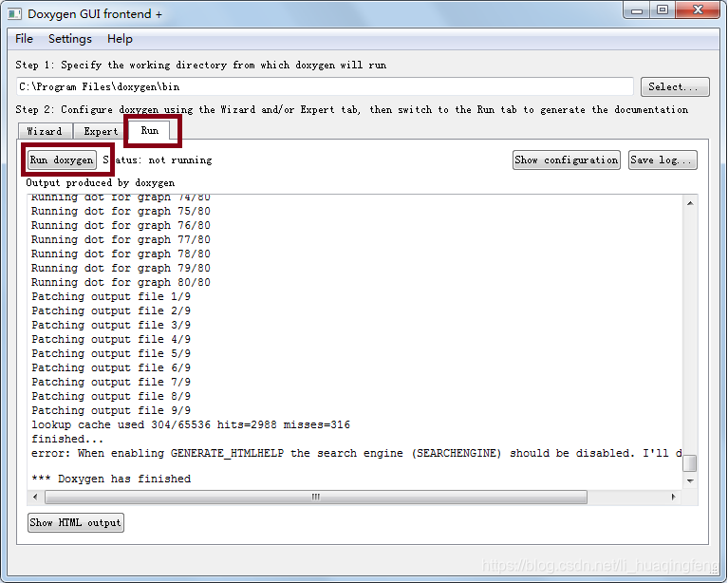This screenshot has height=583, width=728.
Task: Click the output log scroll up arrow
Action: (690, 203)
